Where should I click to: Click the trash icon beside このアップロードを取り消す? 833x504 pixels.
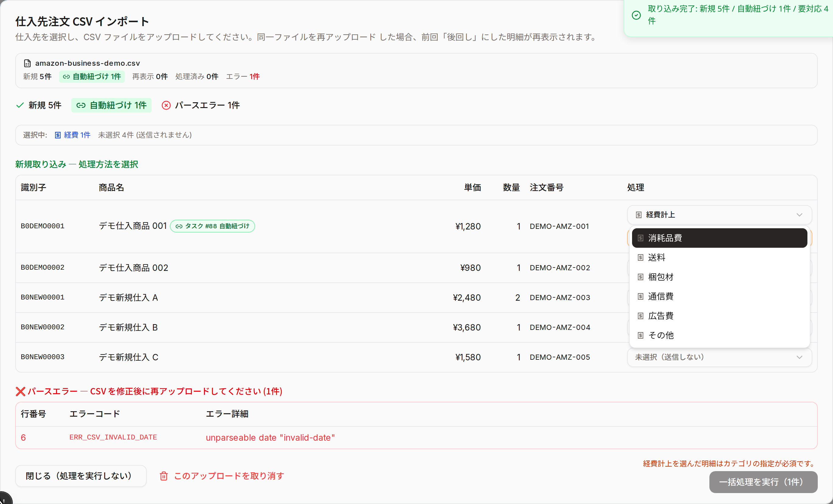click(x=163, y=476)
